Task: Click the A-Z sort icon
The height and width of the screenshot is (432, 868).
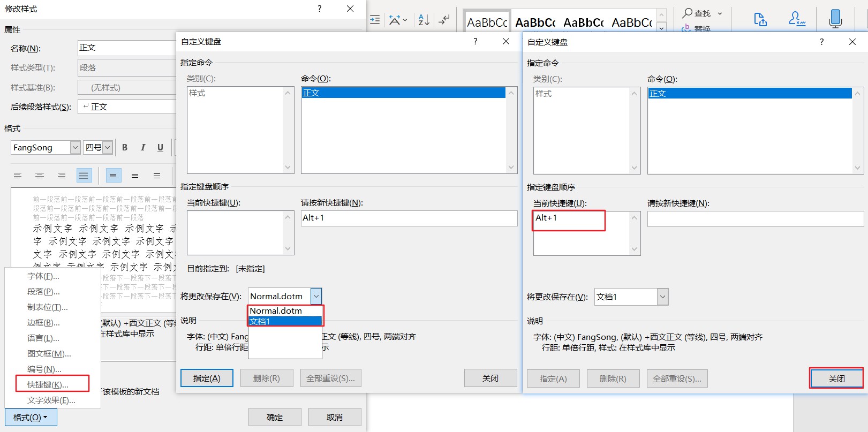Action: coord(424,20)
